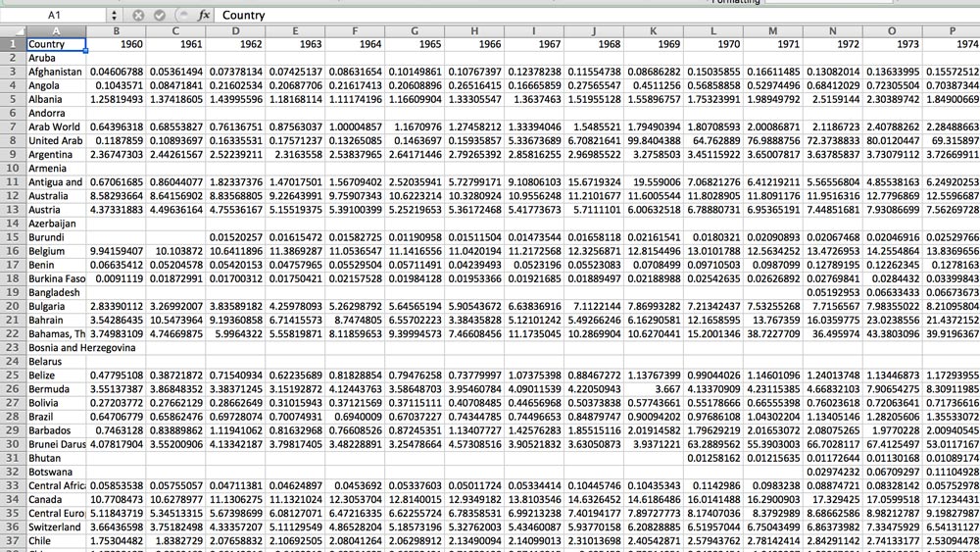Image resolution: width=980 pixels, height=552 pixels.
Task: Click the cancel entry icon in formula bar
Action: click(138, 16)
